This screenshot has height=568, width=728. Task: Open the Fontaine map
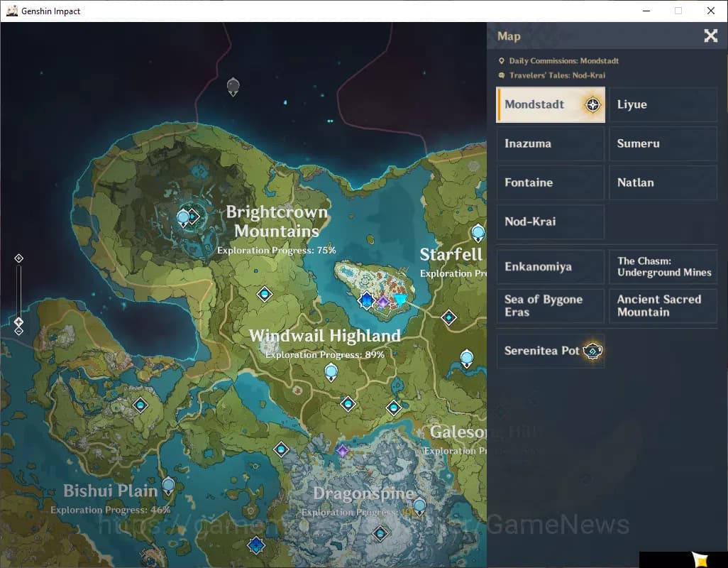550,183
